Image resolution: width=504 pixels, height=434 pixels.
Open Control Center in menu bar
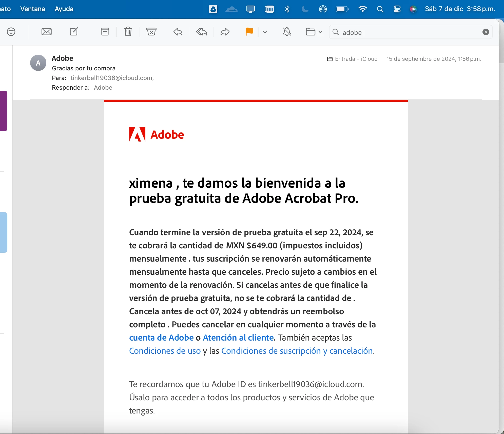pos(397,9)
